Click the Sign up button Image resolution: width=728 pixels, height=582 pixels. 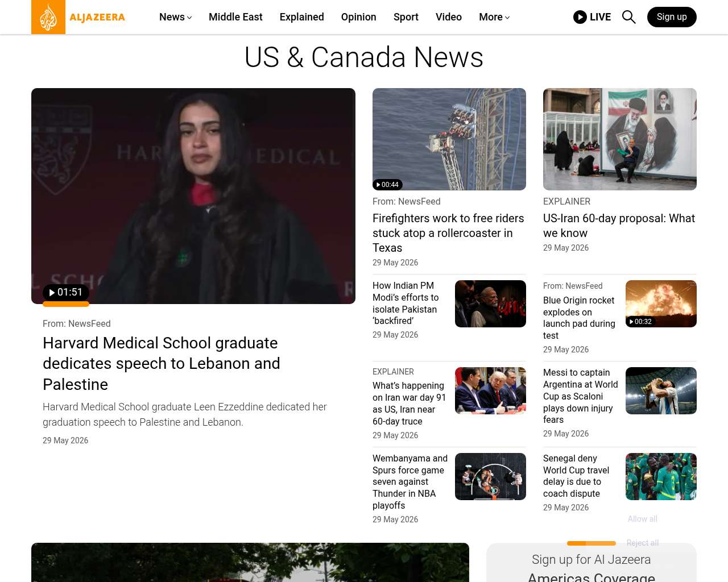[672, 17]
